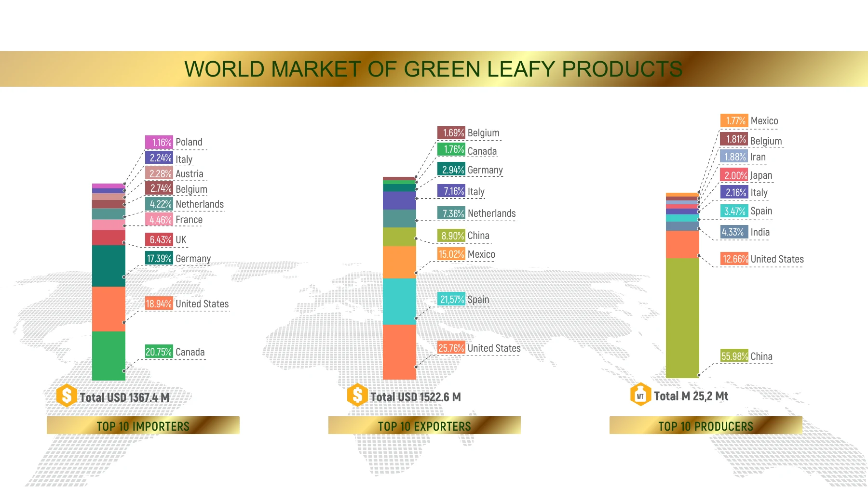Click the dollar icon beside Total USD 1367.4 M

pyautogui.click(x=67, y=396)
